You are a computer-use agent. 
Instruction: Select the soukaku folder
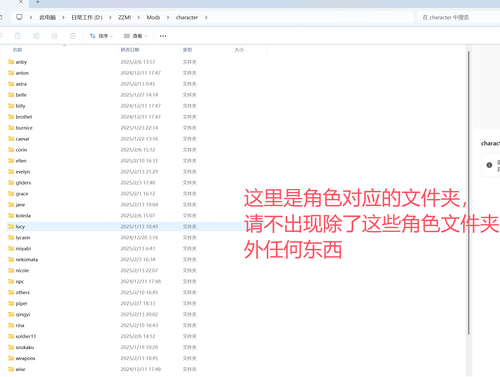pos(25,347)
